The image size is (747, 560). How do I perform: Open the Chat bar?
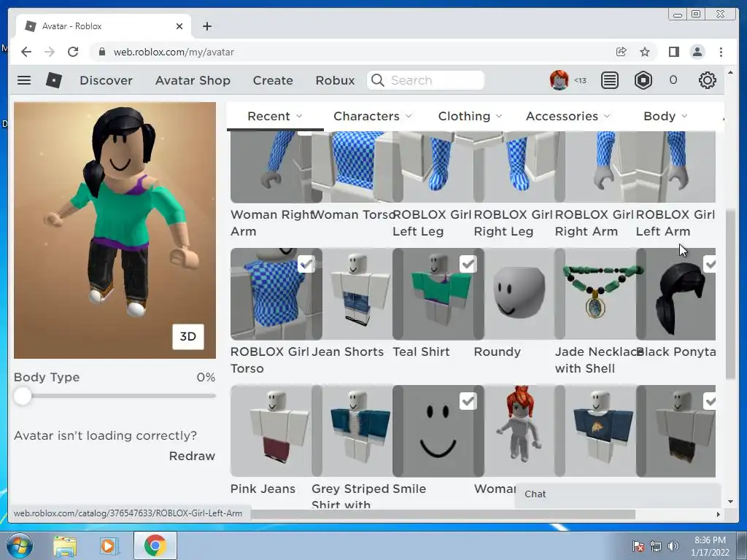[618, 494]
